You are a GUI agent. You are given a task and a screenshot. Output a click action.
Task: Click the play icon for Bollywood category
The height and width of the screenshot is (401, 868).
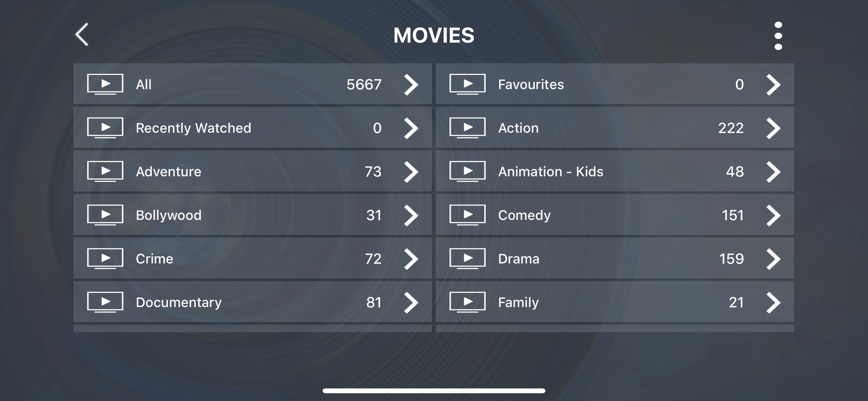(x=106, y=215)
